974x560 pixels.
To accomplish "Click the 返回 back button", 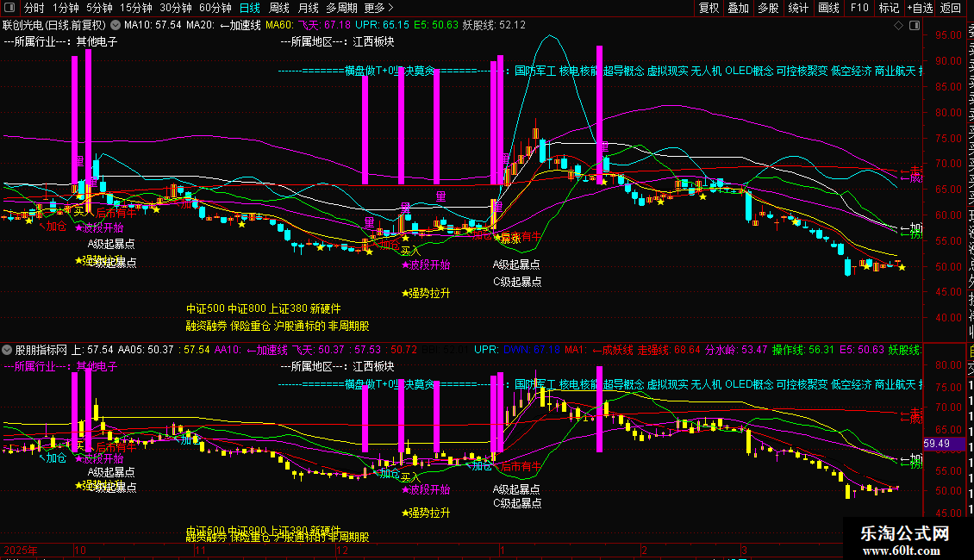I will [951, 8].
